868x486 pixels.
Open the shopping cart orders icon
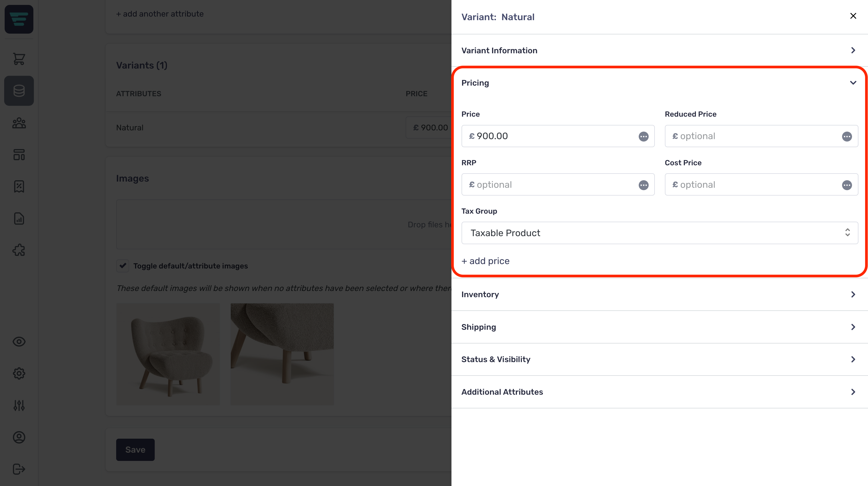(x=19, y=59)
